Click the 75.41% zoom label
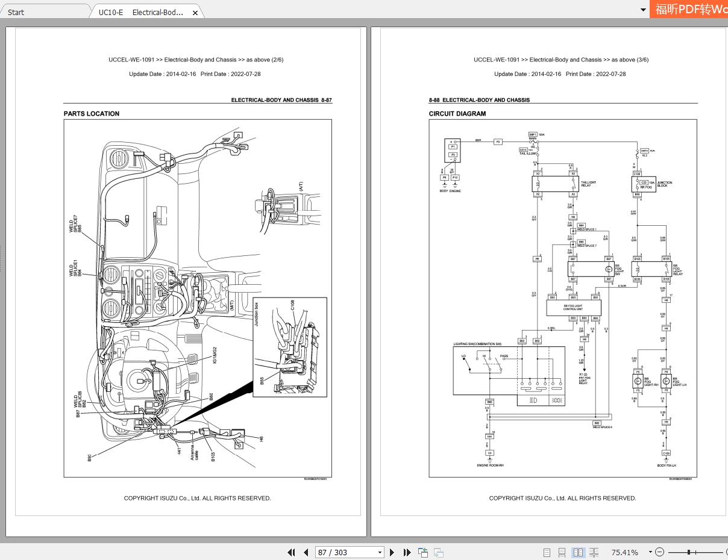The height and width of the screenshot is (560, 728). (626, 552)
